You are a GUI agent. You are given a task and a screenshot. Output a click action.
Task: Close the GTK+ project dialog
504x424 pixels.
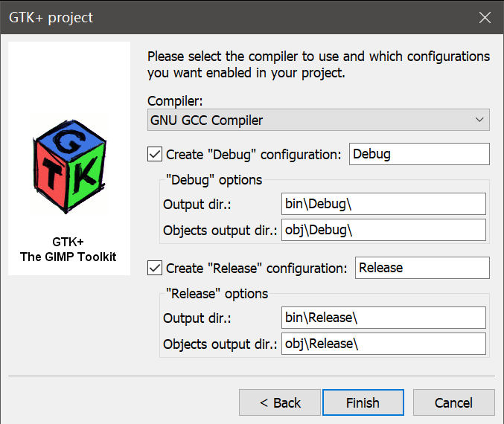point(485,17)
